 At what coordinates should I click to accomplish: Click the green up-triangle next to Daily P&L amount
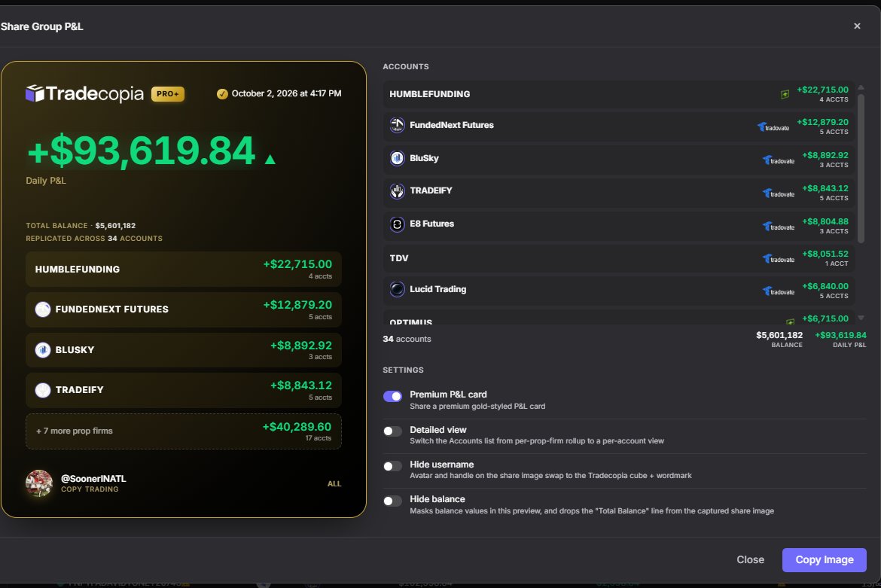[x=270, y=159]
